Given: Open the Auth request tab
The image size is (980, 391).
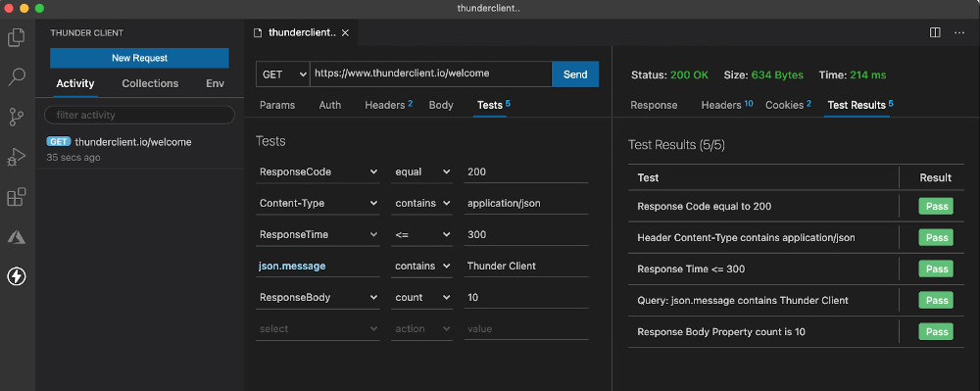Looking at the screenshot, I should [x=330, y=105].
